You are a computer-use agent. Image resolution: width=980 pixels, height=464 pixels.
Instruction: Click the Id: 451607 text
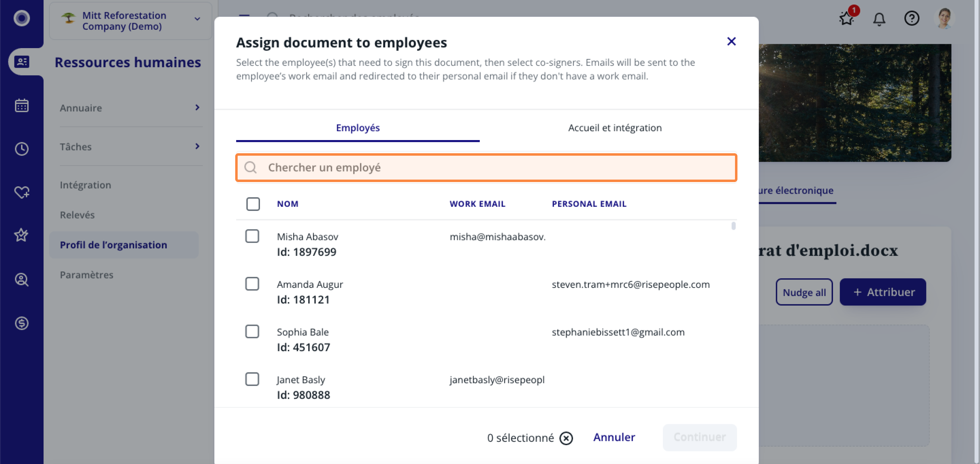[303, 347]
